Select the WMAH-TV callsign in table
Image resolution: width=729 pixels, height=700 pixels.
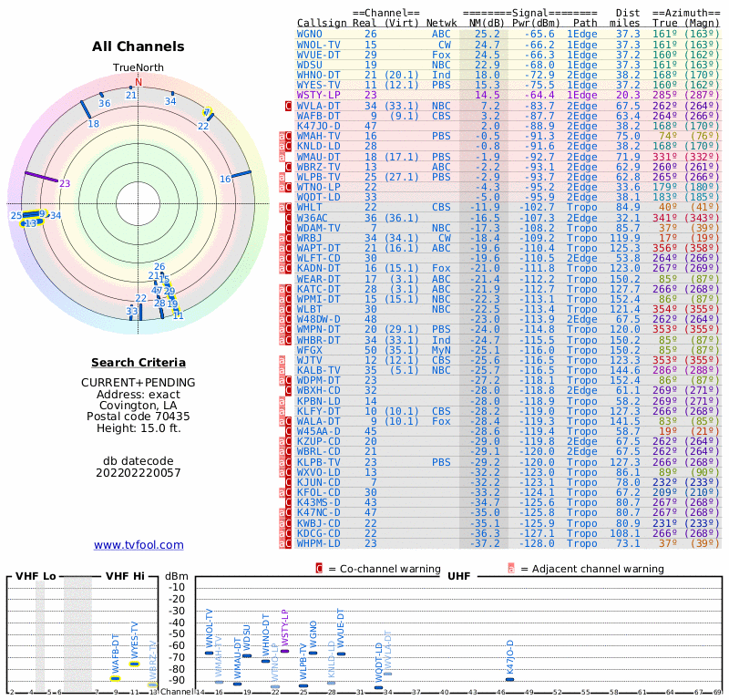(318, 137)
